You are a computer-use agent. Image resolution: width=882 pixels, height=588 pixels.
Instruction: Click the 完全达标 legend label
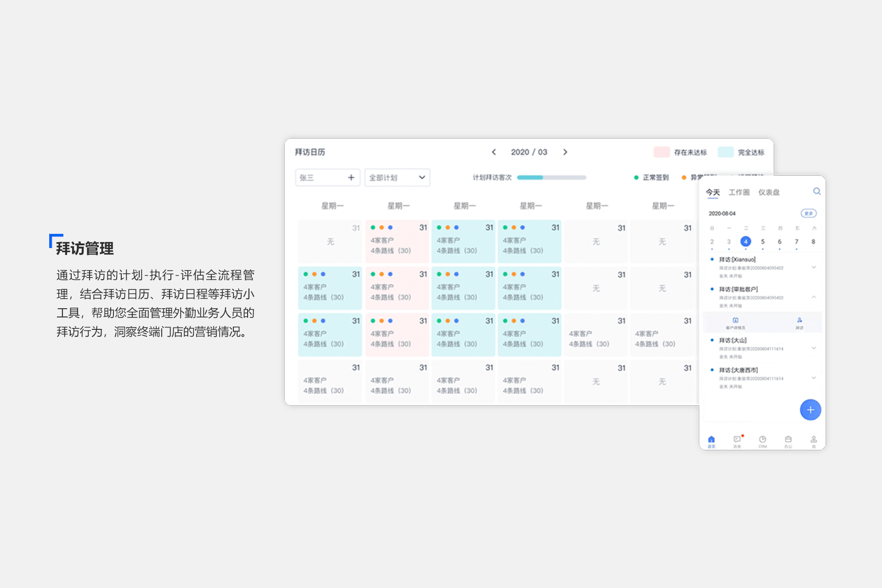(x=751, y=153)
